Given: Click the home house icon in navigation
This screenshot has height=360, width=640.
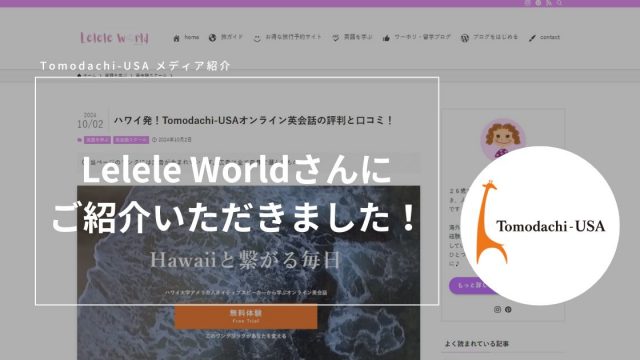Looking at the screenshot, I should coord(176,38).
